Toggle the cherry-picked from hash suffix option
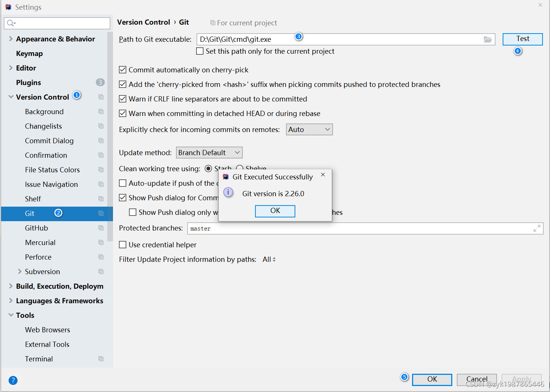The image size is (550, 392). pyautogui.click(x=123, y=85)
